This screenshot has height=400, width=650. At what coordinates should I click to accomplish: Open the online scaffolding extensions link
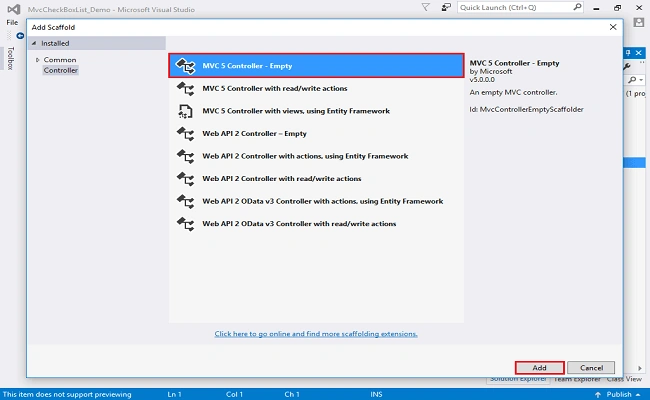[316, 334]
